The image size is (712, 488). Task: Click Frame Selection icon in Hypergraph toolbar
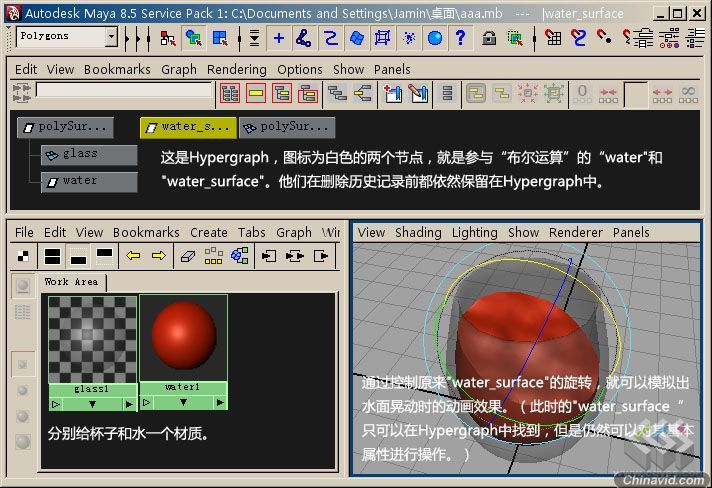click(x=256, y=93)
